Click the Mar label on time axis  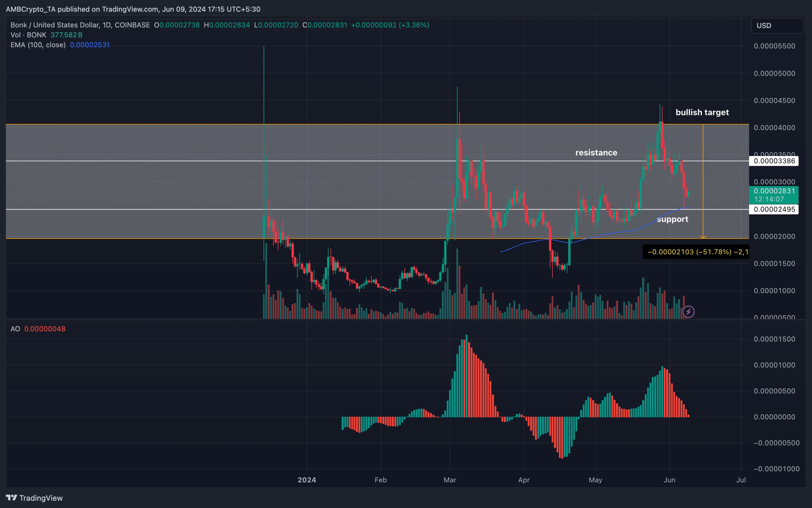450,480
